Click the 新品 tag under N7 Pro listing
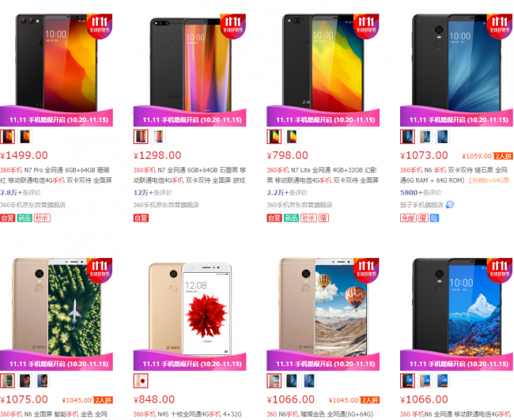514x420 pixels. tap(25, 218)
